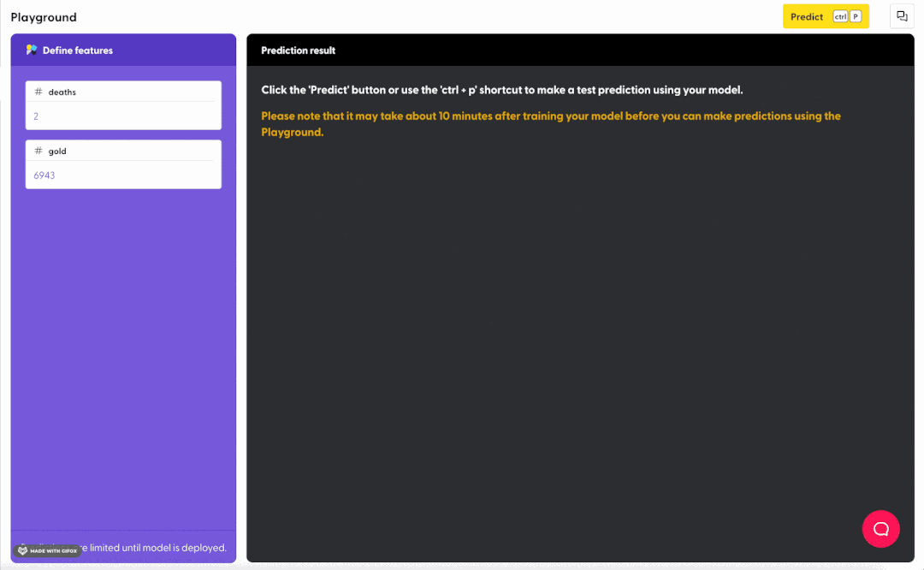Screen dimensions: 924x570
Task: Click the orange 10 minutes warning note
Action: click(551, 124)
